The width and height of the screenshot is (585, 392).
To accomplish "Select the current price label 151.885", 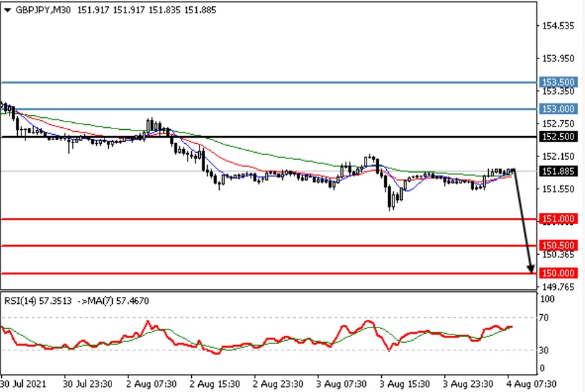I will (x=558, y=172).
